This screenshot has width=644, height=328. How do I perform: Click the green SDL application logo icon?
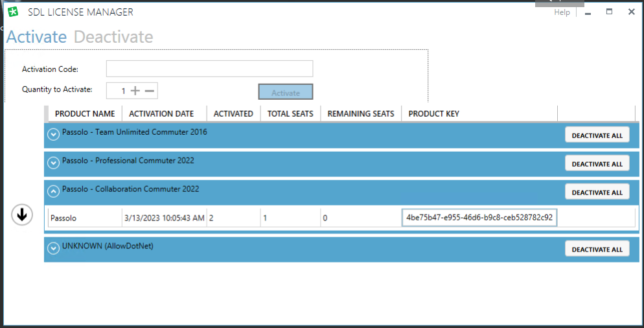click(13, 12)
